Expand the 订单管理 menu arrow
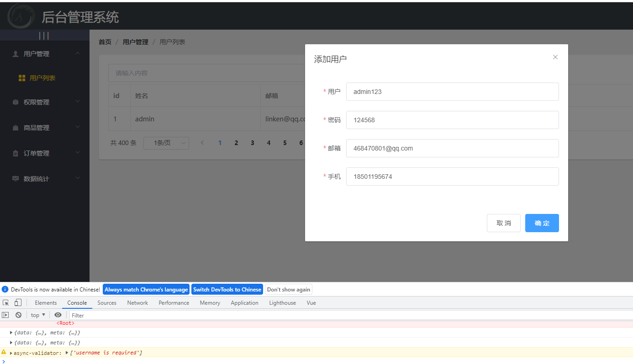 (x=77, y=152)
